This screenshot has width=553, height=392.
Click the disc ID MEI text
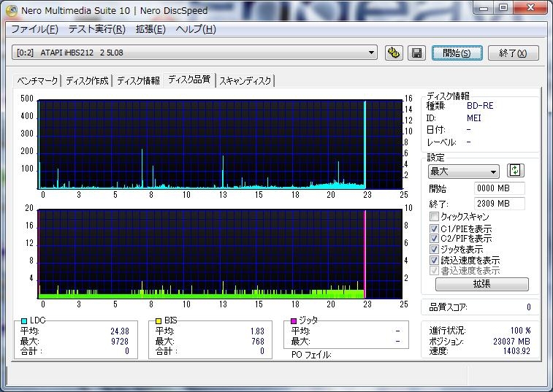tap(473, 118)
